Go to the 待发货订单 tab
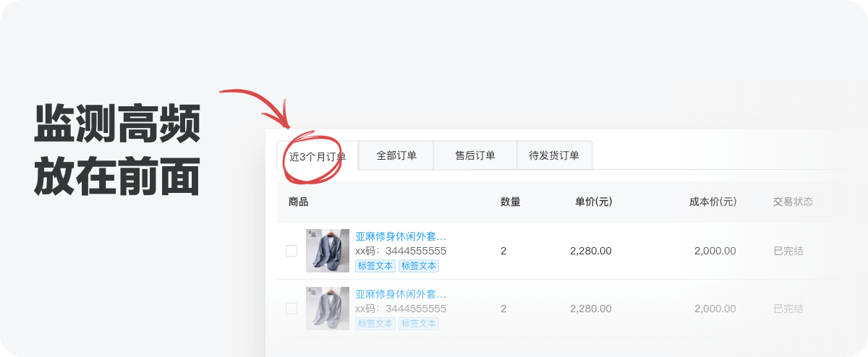The width and height of the screenshot is (868, 357). click(x=554, y=155)
